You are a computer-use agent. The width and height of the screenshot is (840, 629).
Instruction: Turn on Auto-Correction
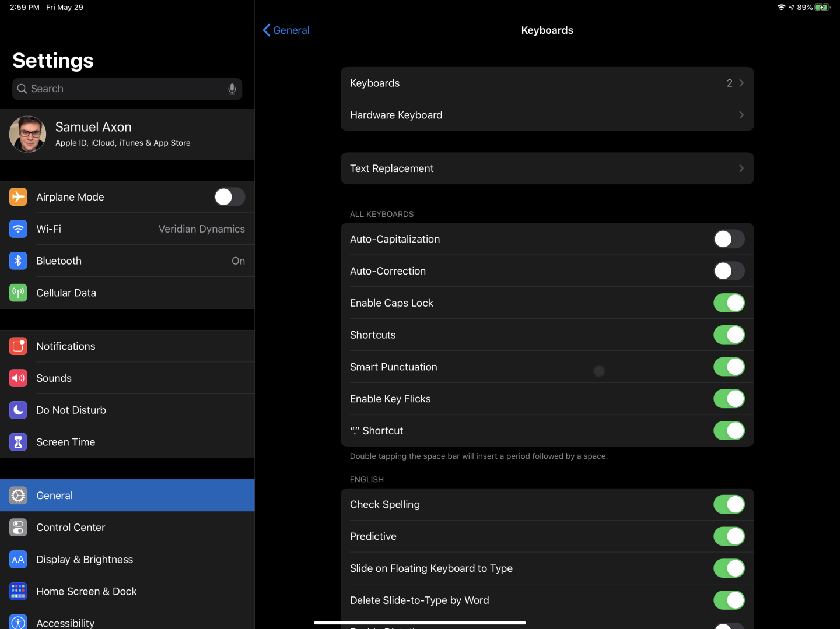click(x=729, y=271)
